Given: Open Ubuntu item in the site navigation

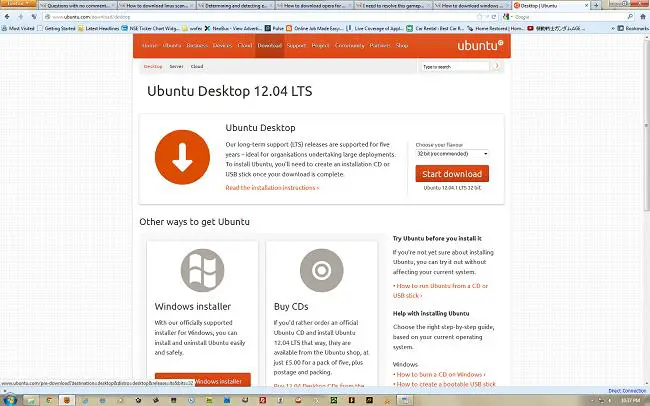Looking at the screenshot, I should click(x=172, y=46).
